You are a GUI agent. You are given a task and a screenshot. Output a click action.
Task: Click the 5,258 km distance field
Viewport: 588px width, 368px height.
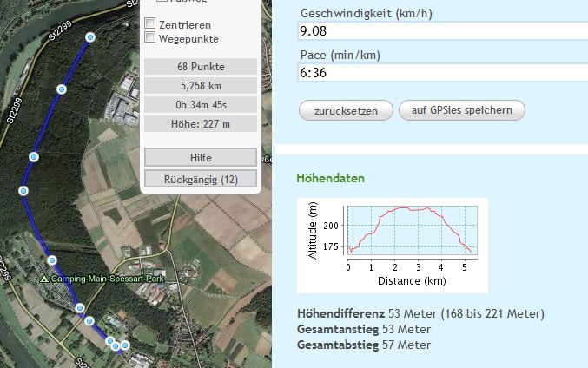(x=200, y=86)
